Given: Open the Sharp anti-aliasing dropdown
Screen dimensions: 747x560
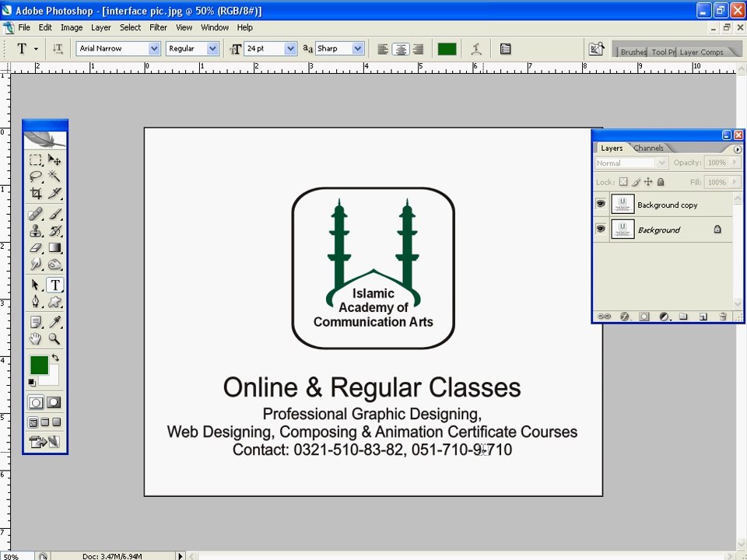Looking at the screenshot, I should (x=358, y=48).
